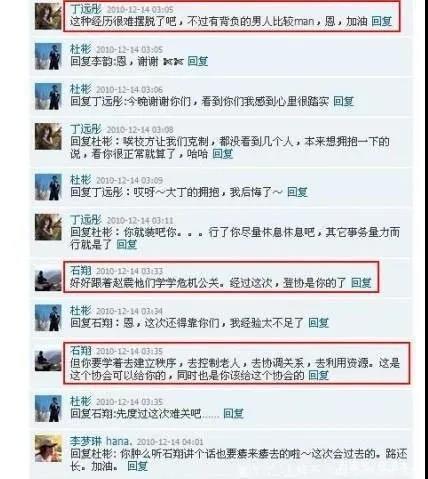Click the 石翔 username at 03:33
The height and width of the screenshot is (479, 428).
click(x=80, y=271)
